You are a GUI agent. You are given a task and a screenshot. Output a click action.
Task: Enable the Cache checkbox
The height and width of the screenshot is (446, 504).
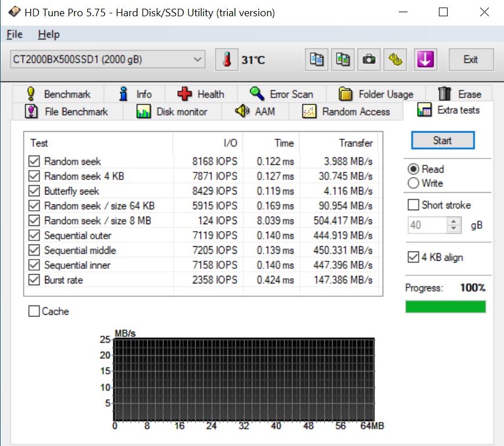pos(34,312)
